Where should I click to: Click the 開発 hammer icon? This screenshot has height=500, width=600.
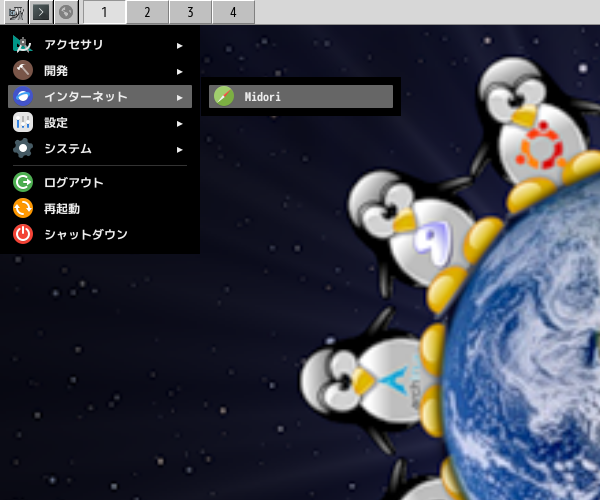pyautogui.click(x=23, y=70)
